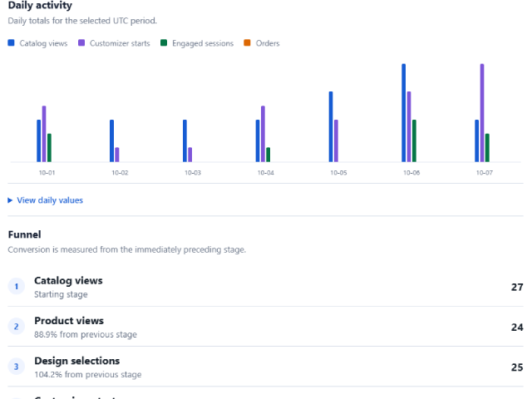Select the Catalog views legend label

pos(43,43)
